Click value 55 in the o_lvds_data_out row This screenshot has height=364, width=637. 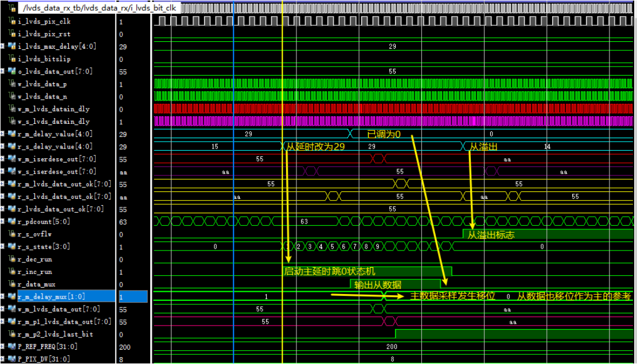[123, 72]
